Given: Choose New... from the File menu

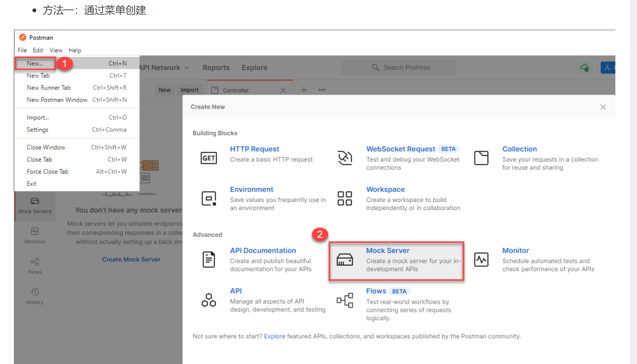Looking at the screenshot, I should (77, 64).
